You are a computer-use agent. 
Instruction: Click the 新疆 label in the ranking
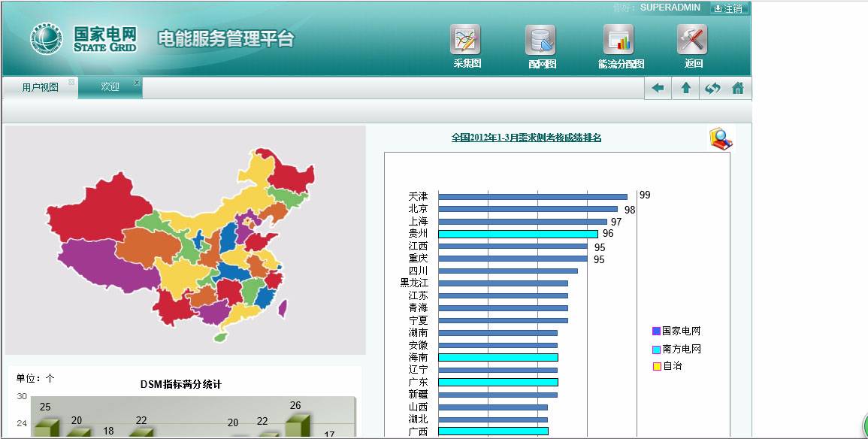pyautogui.click(x=418, y=395)
